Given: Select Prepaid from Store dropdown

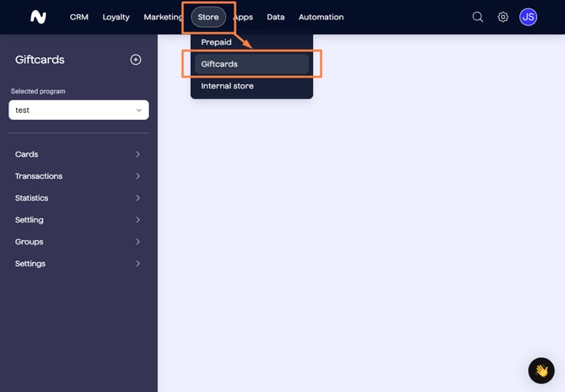Looking at the screenshot, I should (x=217, y=42).
